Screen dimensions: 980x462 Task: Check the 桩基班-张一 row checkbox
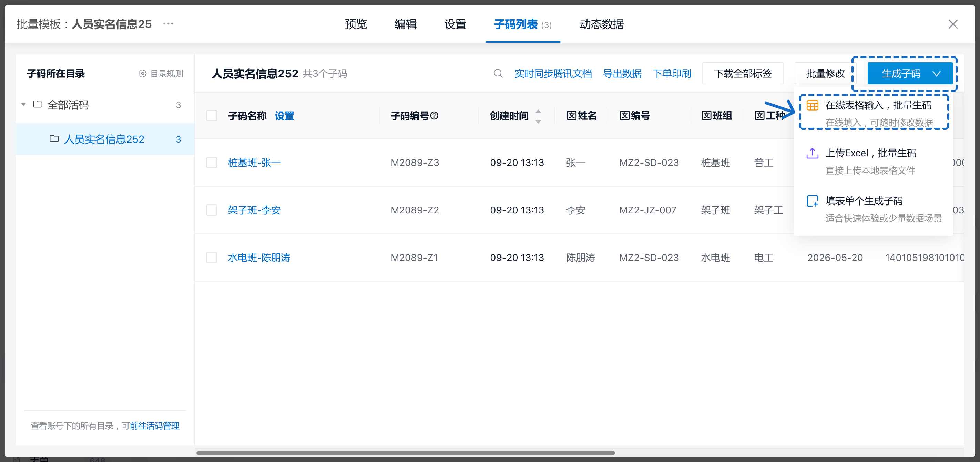(x=212, y=162)
